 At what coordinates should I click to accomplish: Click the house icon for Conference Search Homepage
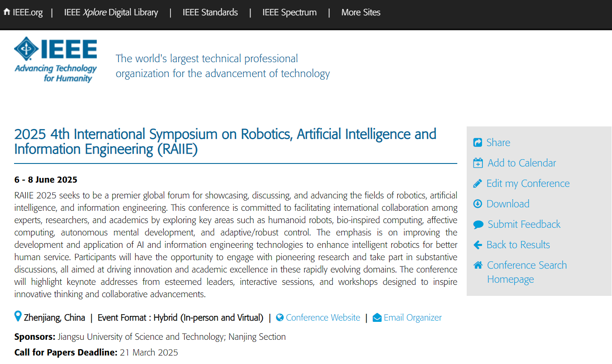(x=478, y=265)
